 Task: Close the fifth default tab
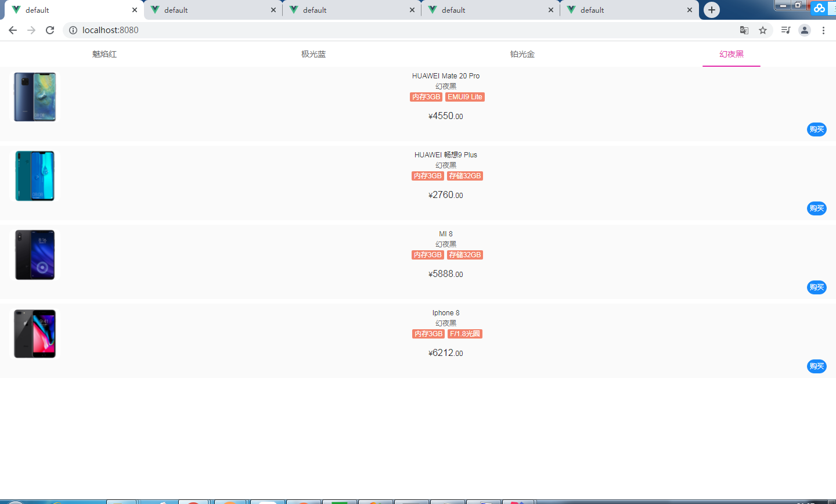690,10
